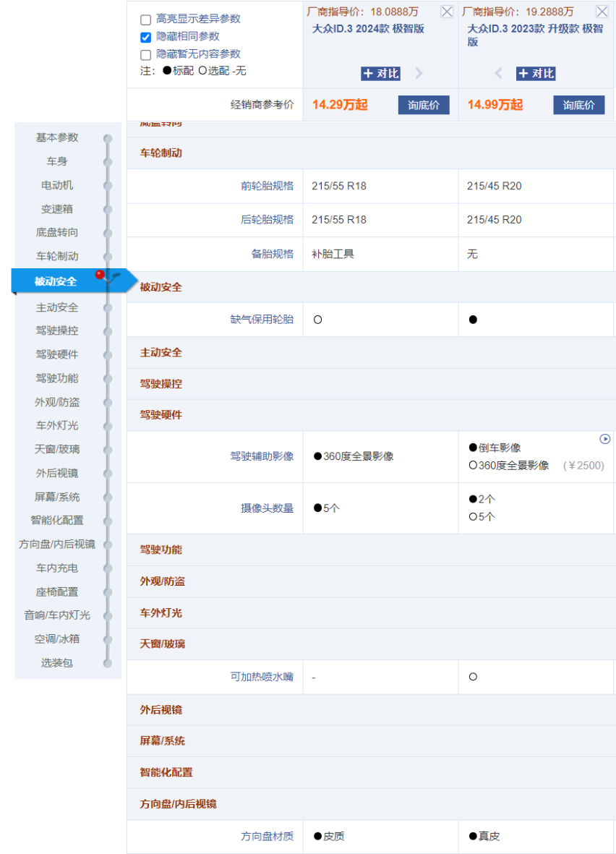Click the 智能化配置 section header row
616x854 pixels.
tap(372, 773)
